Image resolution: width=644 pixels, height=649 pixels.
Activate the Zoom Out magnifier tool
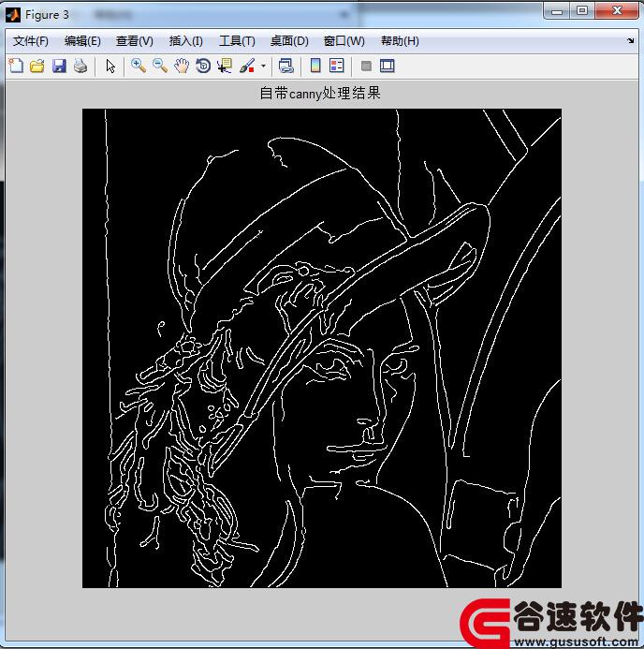click(x=160, y=66)
